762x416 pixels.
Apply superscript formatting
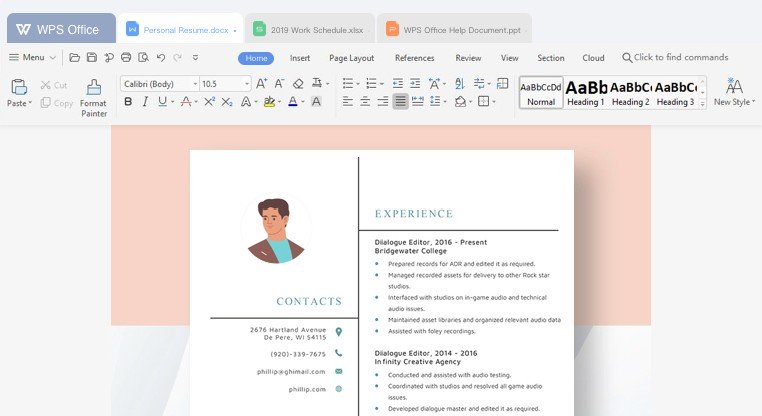pos(210,102)
